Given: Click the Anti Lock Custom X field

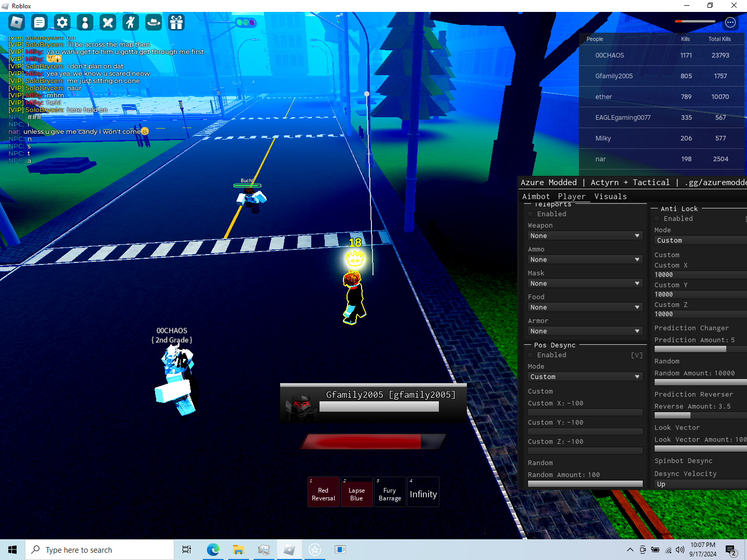Looking at the screenshot, I should point(700,275).
